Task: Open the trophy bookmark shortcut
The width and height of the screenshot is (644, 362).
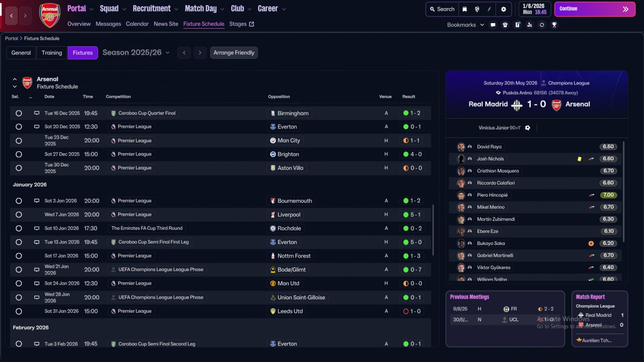Action: coord(554,25)
